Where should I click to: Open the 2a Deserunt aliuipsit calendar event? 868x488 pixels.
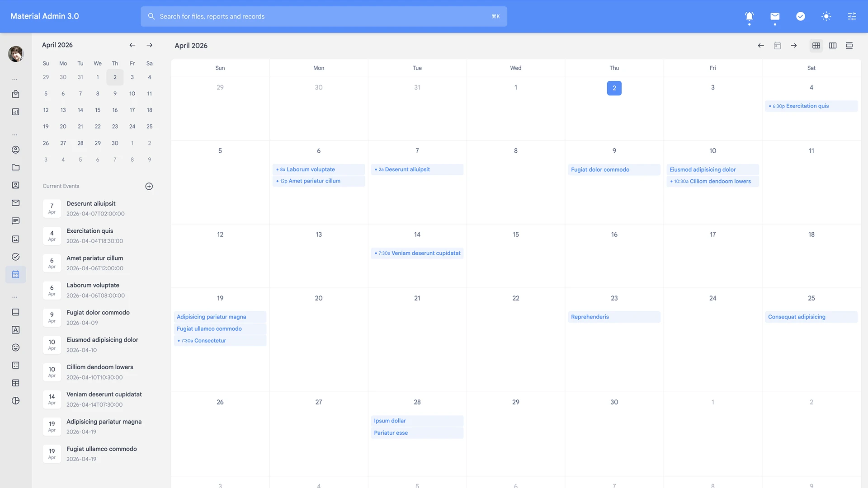tap(417, 169)
